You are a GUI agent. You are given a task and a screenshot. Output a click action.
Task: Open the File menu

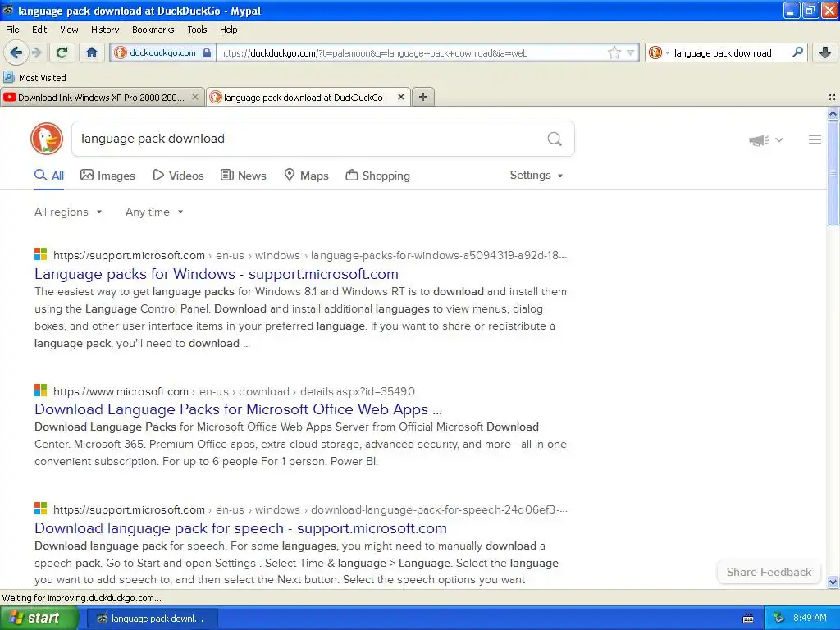click(x=12, y=30)
